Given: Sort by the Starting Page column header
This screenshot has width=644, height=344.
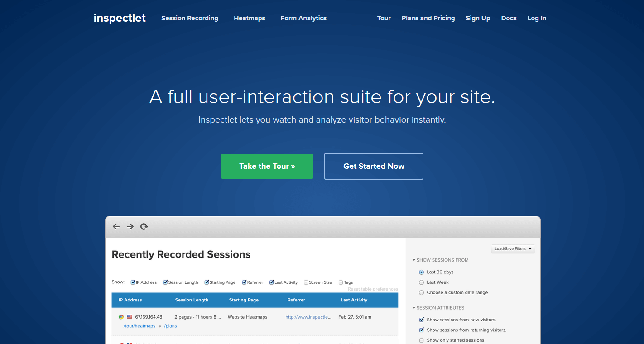Looking at the screenshot, I should (244, 300).
